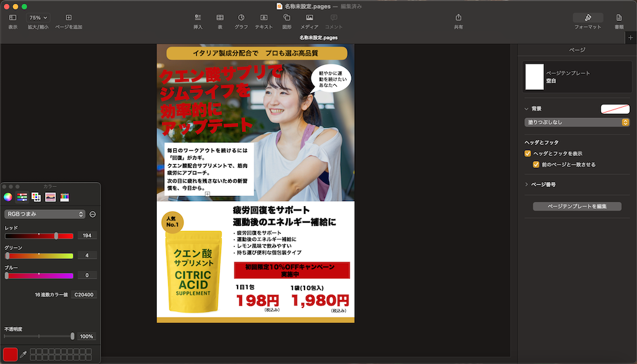Select the 198円 price text
Screen dimensions: 637x364
tap(257, 301)
